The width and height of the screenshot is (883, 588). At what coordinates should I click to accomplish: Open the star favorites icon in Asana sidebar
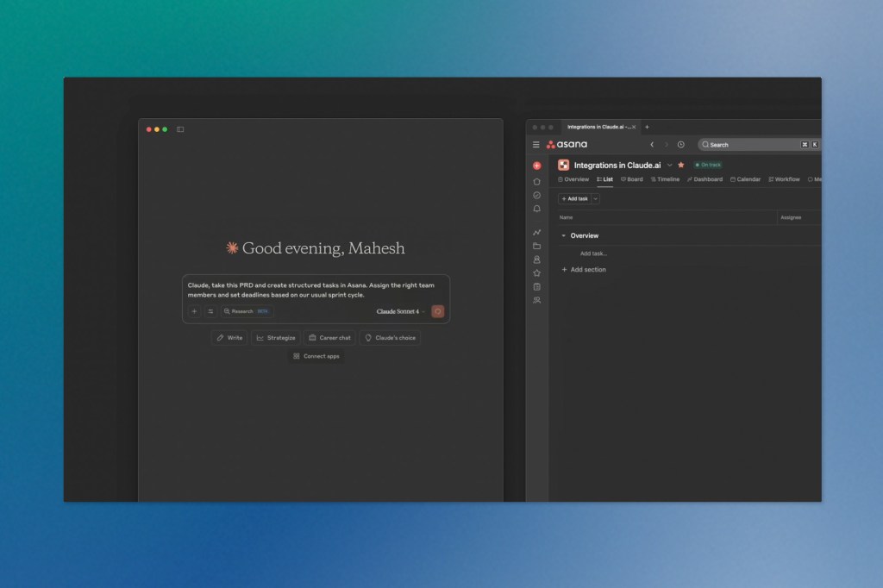[536, 273]
